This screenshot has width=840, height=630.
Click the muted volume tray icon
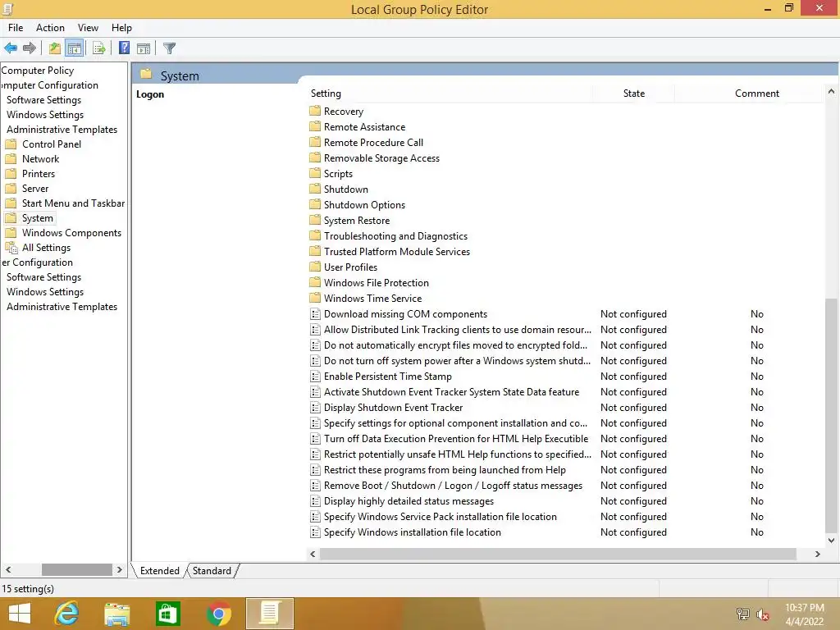(763, 614)
